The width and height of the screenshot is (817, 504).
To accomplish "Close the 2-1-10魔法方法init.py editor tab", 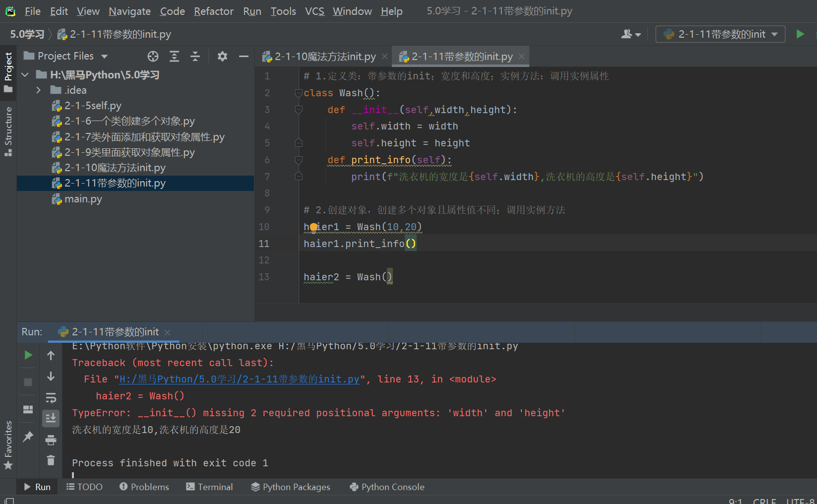I will pyautogui.click(x=384, y=57).
